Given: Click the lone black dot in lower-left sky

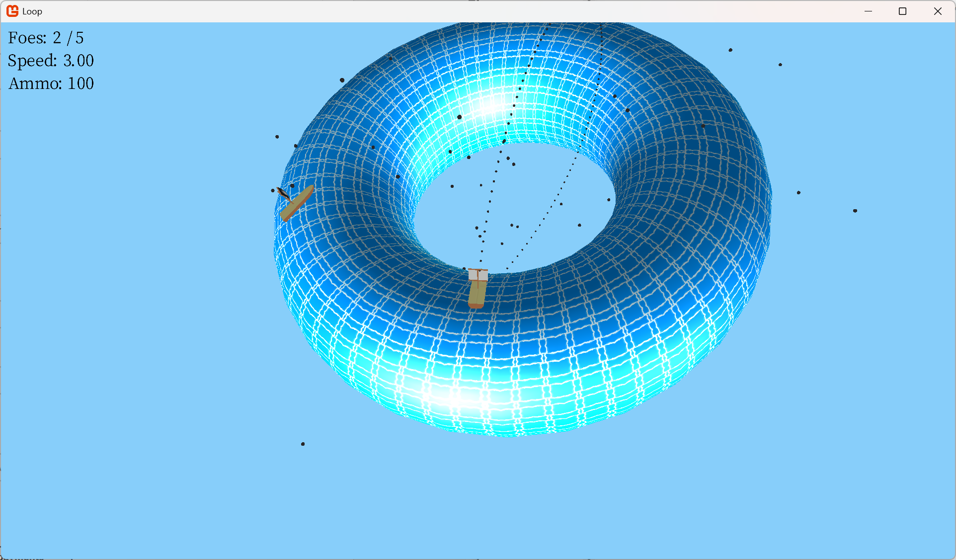Looking at the screenshot, I should click(x=303, y=444).
